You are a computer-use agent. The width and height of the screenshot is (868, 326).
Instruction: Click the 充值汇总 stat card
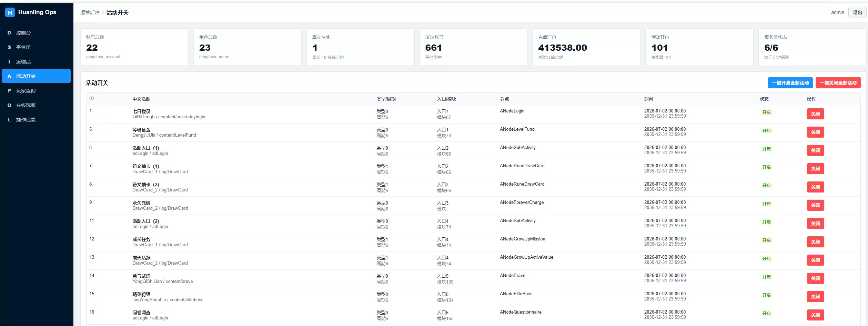(586, 47)
